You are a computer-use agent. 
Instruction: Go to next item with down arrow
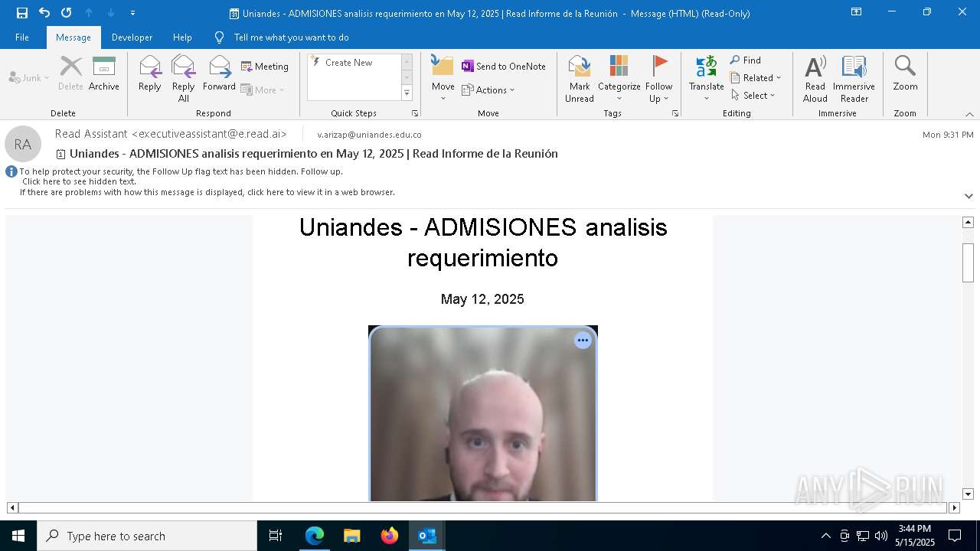pyautogui.click(x=111, y=13)
